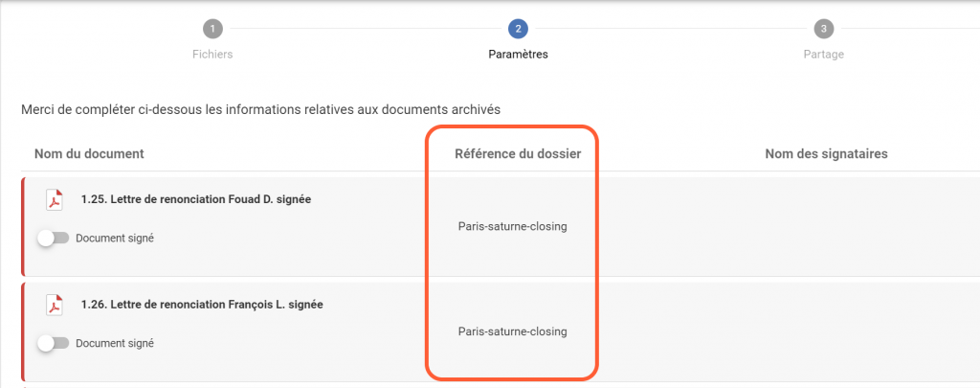Edit Paris-saturne-closing reference for Fouad D. letter
This screenshot has height=388, width=980.
coord(512,227)
